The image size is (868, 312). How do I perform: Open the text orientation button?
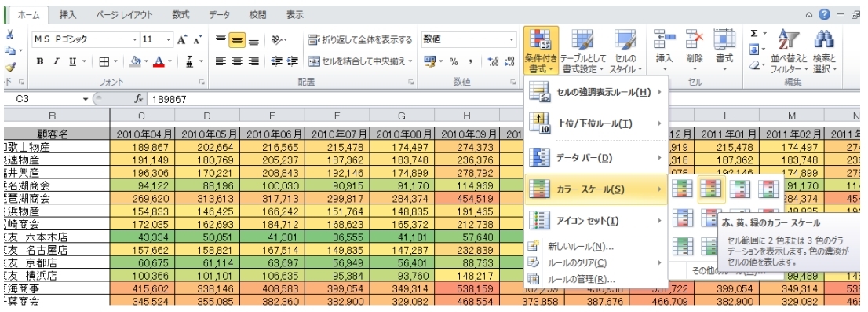point(279,40)
